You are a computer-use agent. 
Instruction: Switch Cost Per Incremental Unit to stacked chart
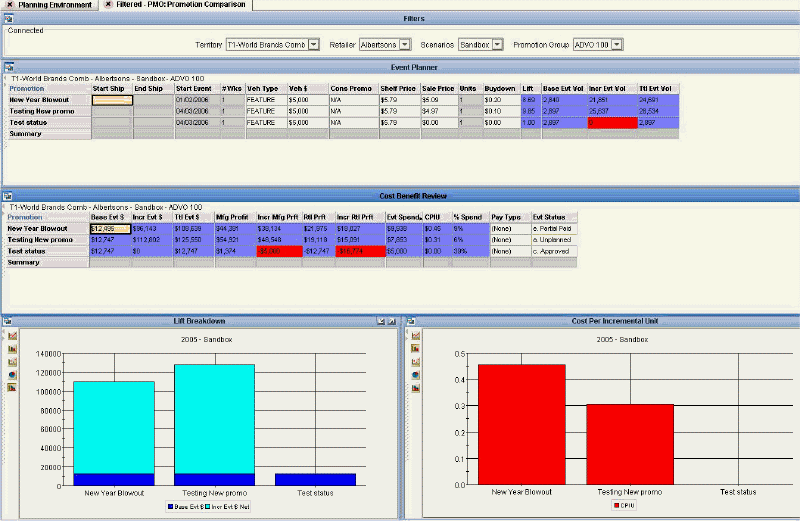pos(416,388)
